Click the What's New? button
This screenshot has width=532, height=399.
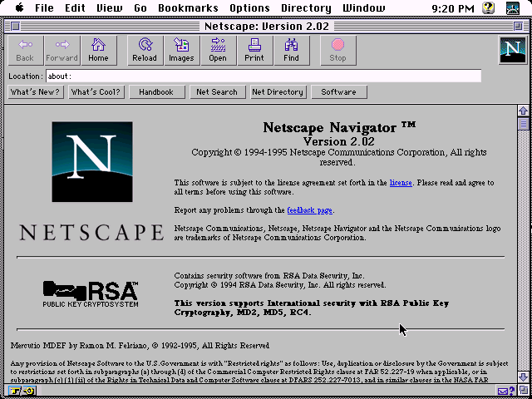pyautogui.click(x=36, y=92)
